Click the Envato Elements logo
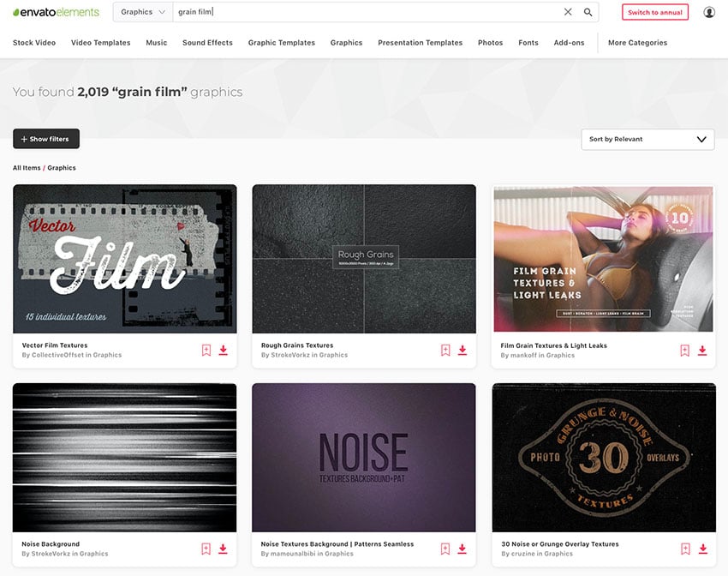Image resolution: width=728 pixels, height=576 pixels. 47,12
